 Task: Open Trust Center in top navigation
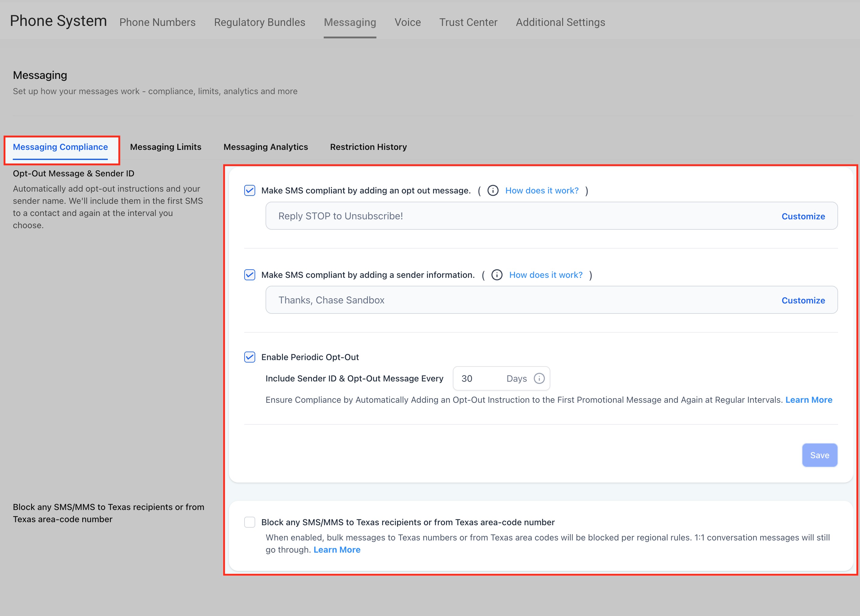click(x=468, y=22)
